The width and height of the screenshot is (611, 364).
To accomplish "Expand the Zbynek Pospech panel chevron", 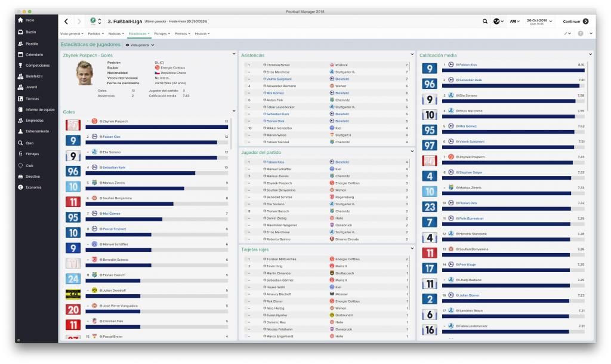I will pos(234,54).
